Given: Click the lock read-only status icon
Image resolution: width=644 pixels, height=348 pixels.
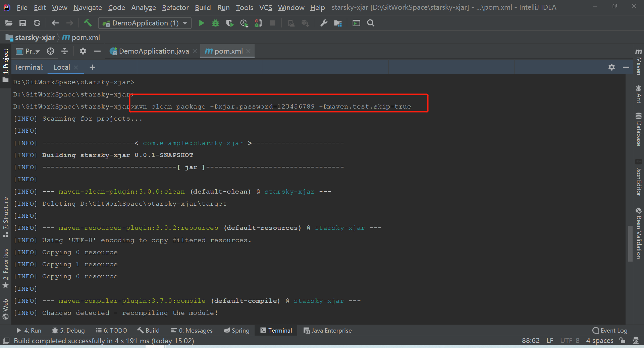Looking at the screenshot, I should pyautogui.click(x=623, y=341).
